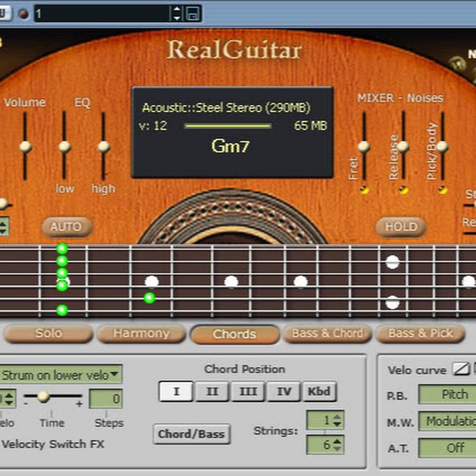Click the linear Velo curve icon
Image resolution: width=476 pixels, height=476 pixels.
(x=462, y=370)
